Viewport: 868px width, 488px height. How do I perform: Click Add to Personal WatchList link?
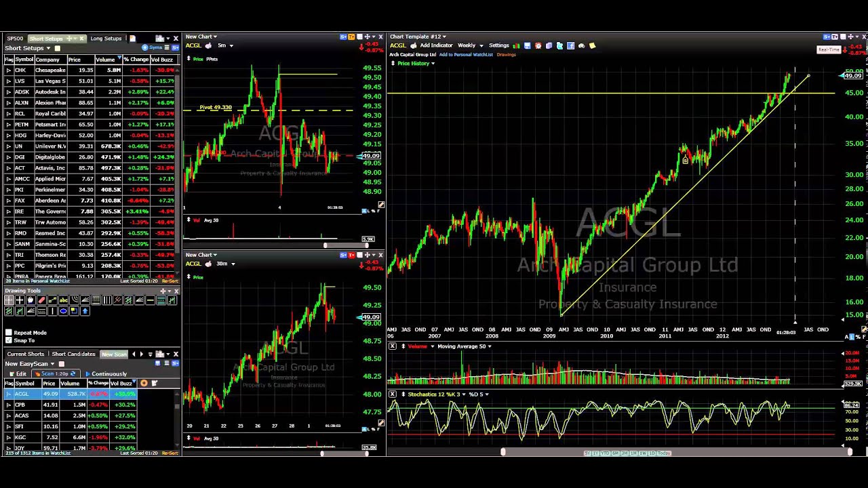click(x=466, y=54)
